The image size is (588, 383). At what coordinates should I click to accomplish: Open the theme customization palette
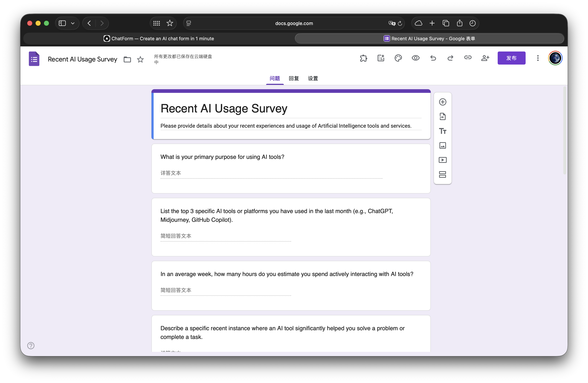click(x=398, y=58)
